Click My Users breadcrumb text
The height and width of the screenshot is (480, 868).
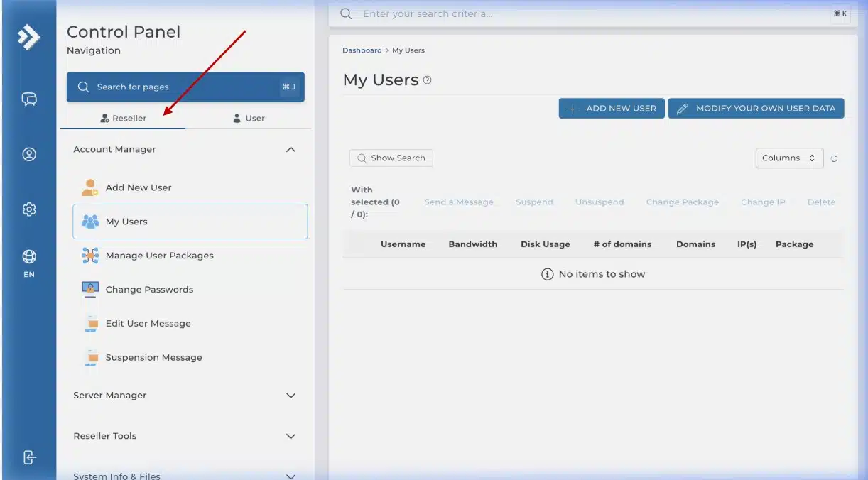[x=408, y=50]
